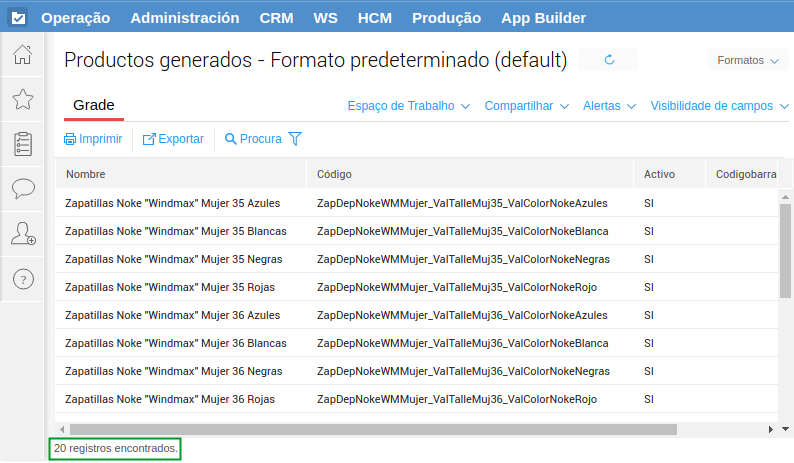Image resolution: width=794 pixels, height=463 pixels.
Task: Click the refresh icon beside title
Action: [x=609, y=60]
